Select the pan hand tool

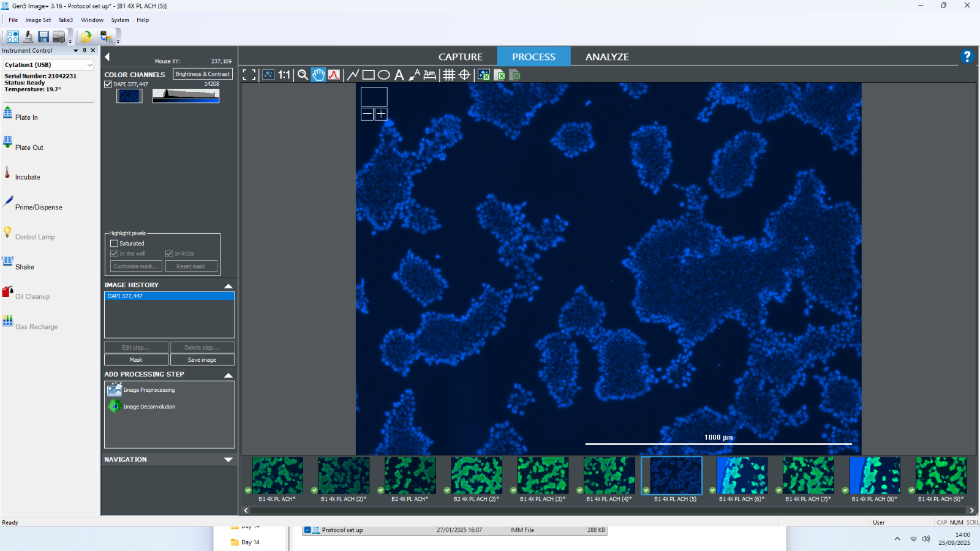(x=318, y=75)
